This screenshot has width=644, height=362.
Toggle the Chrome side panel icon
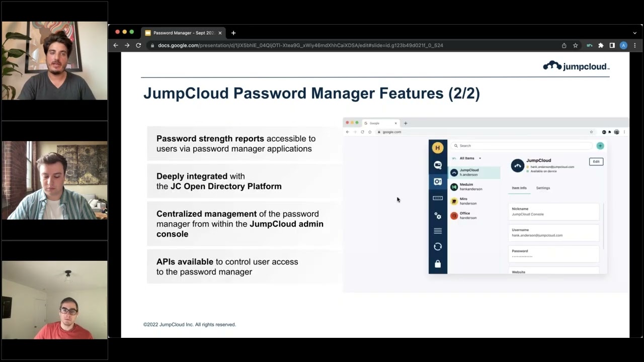click(x=612, y=45)
